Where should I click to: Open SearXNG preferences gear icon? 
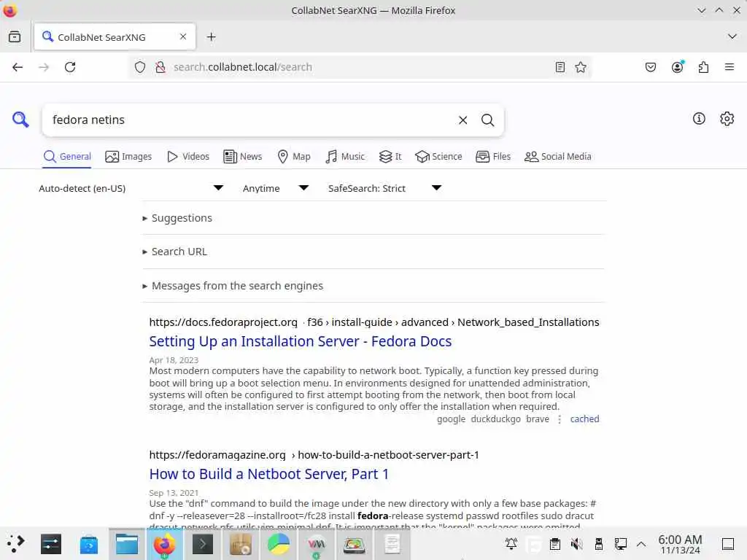(727, 119)
